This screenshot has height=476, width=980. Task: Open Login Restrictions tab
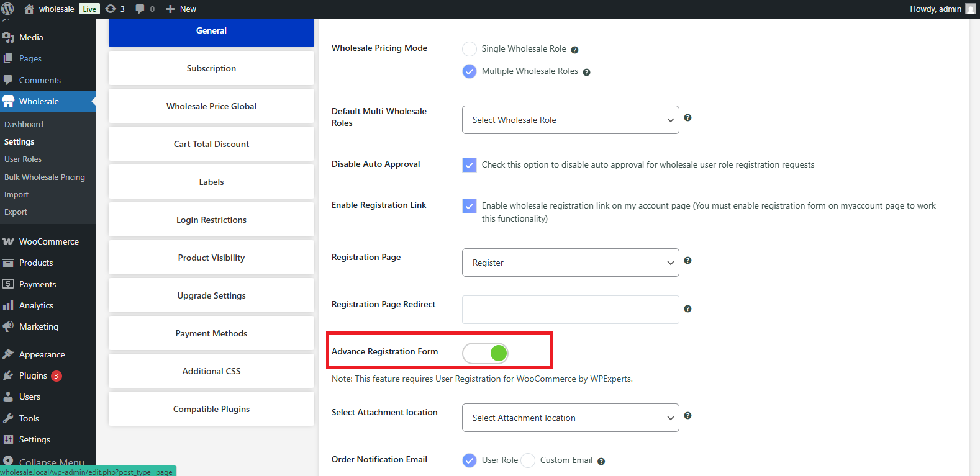[x=211, y=220]
